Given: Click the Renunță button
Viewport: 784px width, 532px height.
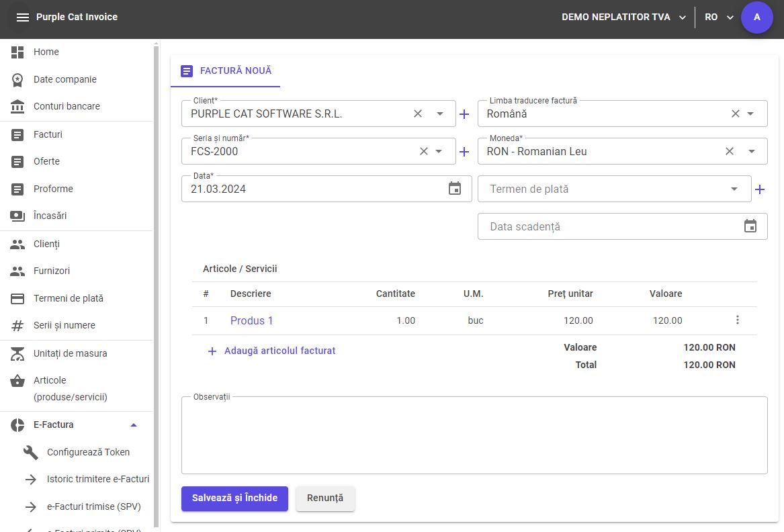Looking at the screenshot, I should [x=325, y=498].
